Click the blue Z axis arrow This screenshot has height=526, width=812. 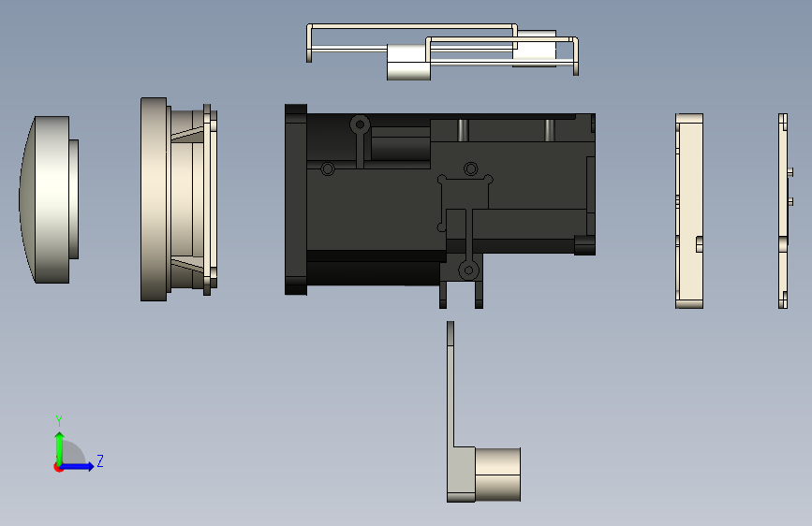pyautogui.click(x=79, y=466)
